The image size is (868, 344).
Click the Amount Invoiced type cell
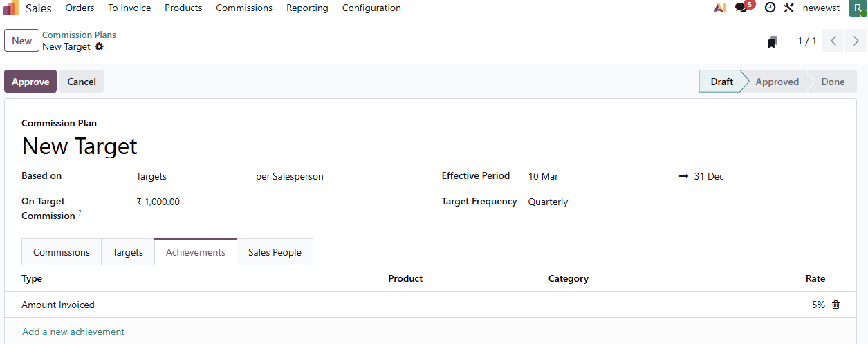click(x=58, y=305)
